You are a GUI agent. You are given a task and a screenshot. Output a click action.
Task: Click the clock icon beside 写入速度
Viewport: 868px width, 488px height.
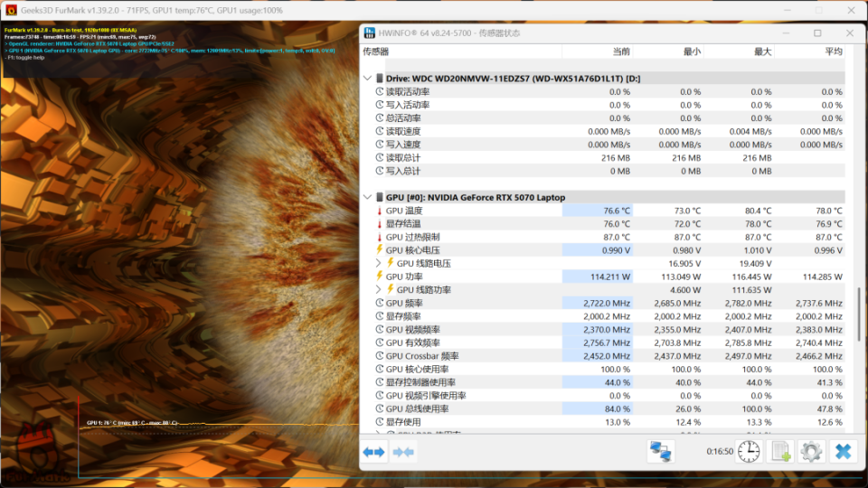[379, 144]
